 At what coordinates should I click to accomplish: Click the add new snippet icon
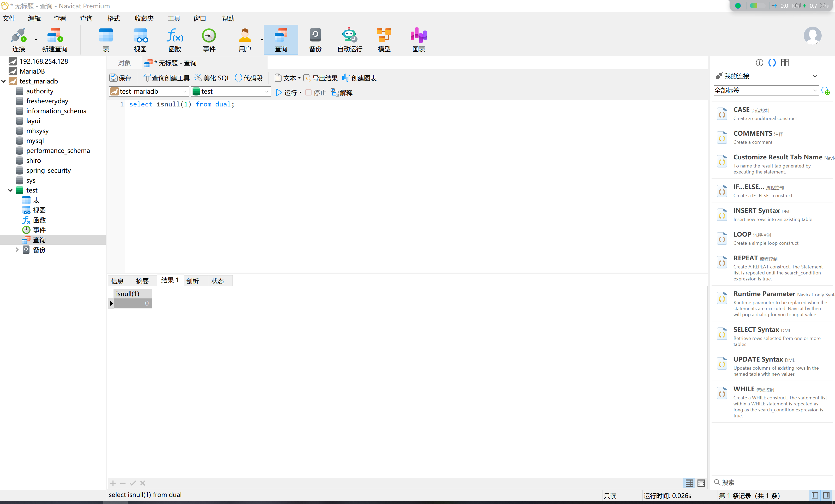(x=826, y=91)
